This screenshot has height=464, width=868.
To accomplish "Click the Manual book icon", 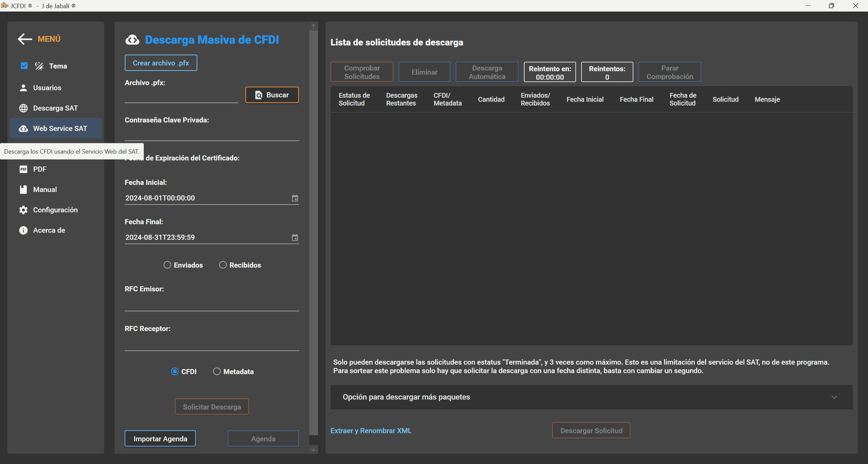I will pos(23,190).
